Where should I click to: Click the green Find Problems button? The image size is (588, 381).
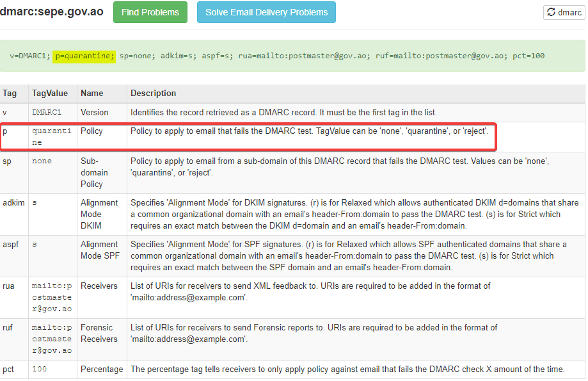point(150,12)
